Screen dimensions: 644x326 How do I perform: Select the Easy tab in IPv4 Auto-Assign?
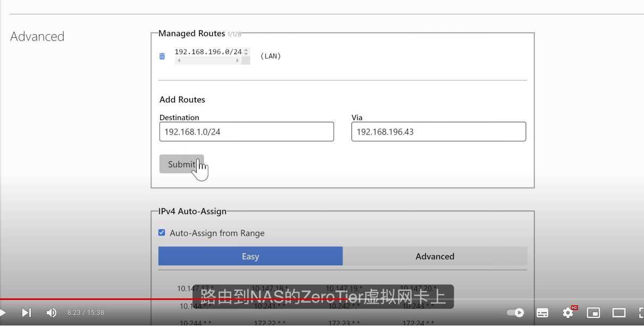point(250,256)
